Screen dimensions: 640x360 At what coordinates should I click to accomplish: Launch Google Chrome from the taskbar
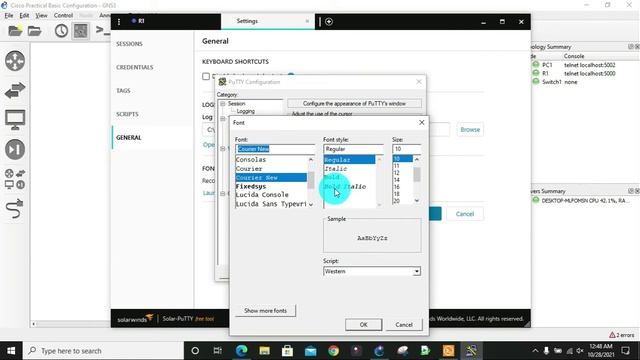tap(333, 351)
